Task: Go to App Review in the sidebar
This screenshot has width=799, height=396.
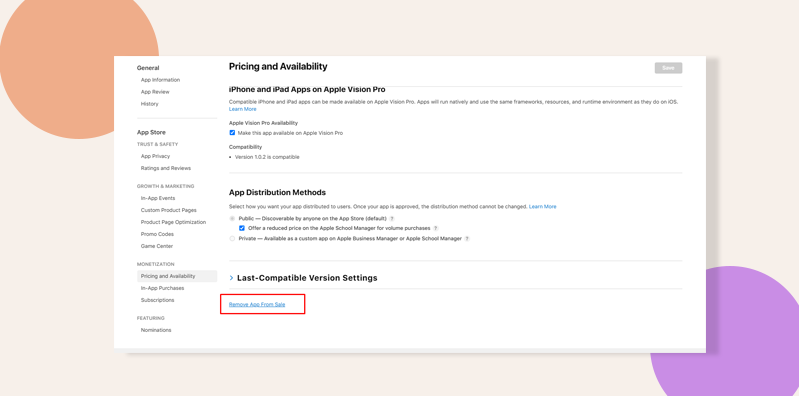Action: [x=155, y=92]
